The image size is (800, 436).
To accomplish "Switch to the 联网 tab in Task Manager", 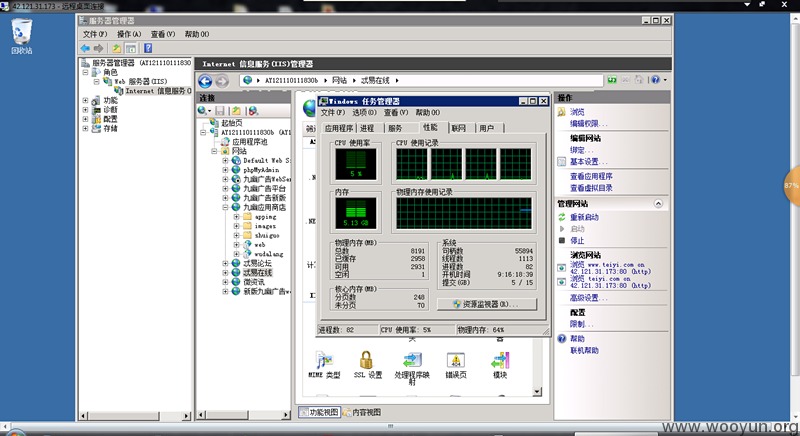I will coord(459,128).
